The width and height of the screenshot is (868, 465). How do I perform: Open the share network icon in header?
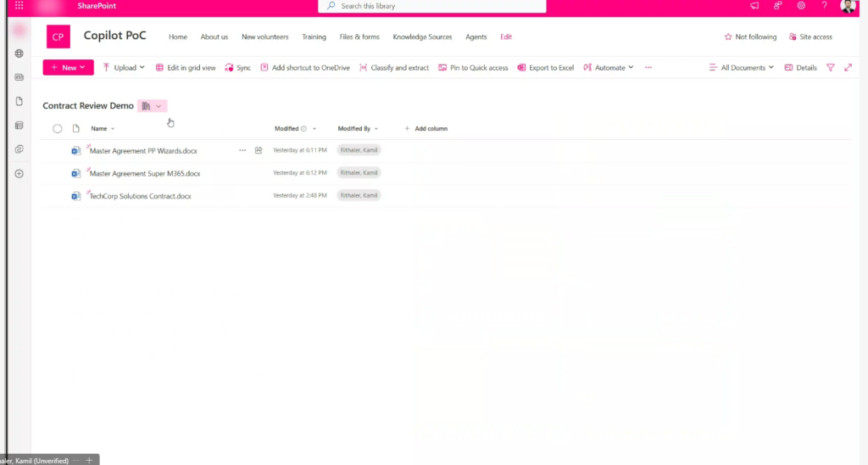(x=778, y=6)
